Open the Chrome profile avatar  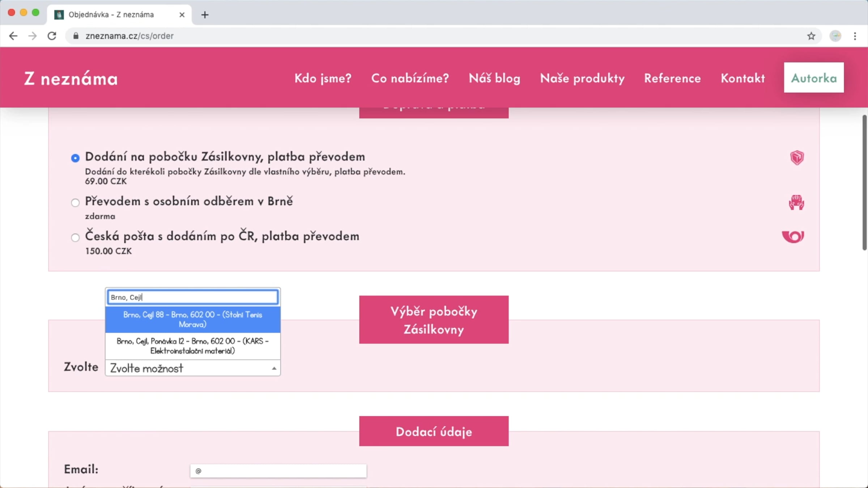835,36
